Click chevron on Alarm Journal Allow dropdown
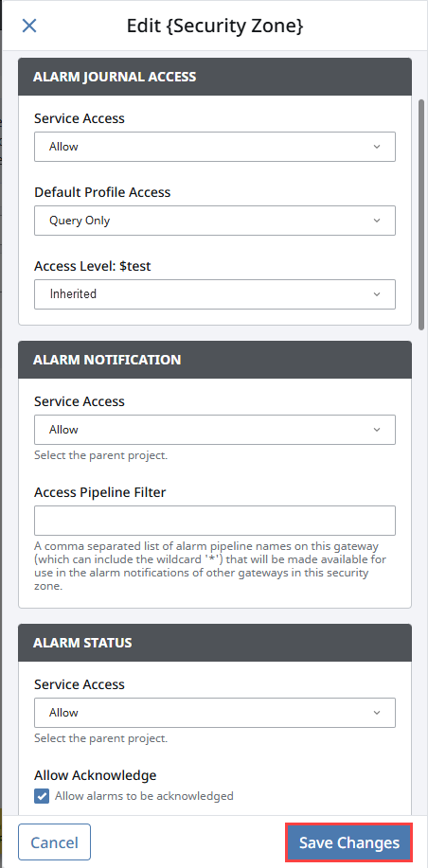Image resolution: width=428 pixels, height=868 pixels. 377,147
